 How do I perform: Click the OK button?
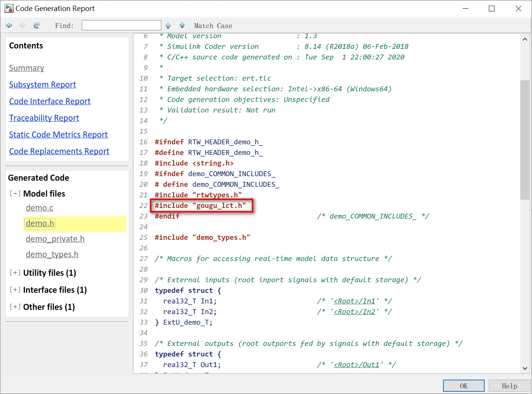463,385
